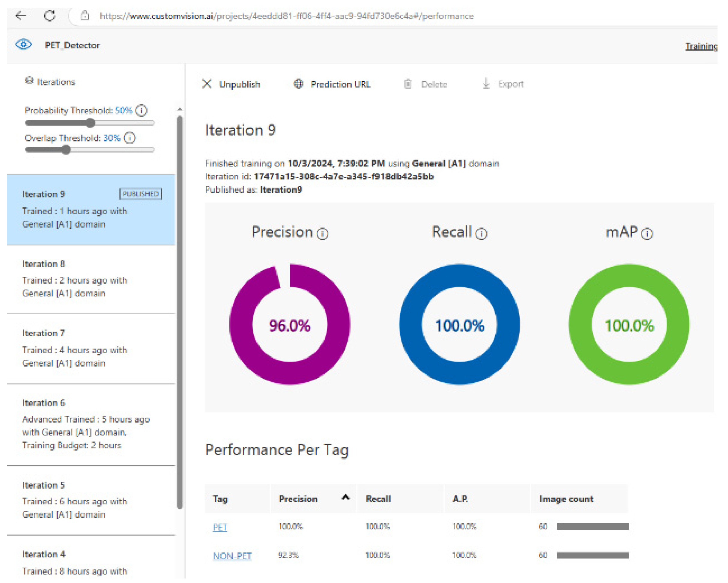The image size is (728, 583).
Task: Click the Overlap Threshold info icon
Action: (x=130, y=138)
